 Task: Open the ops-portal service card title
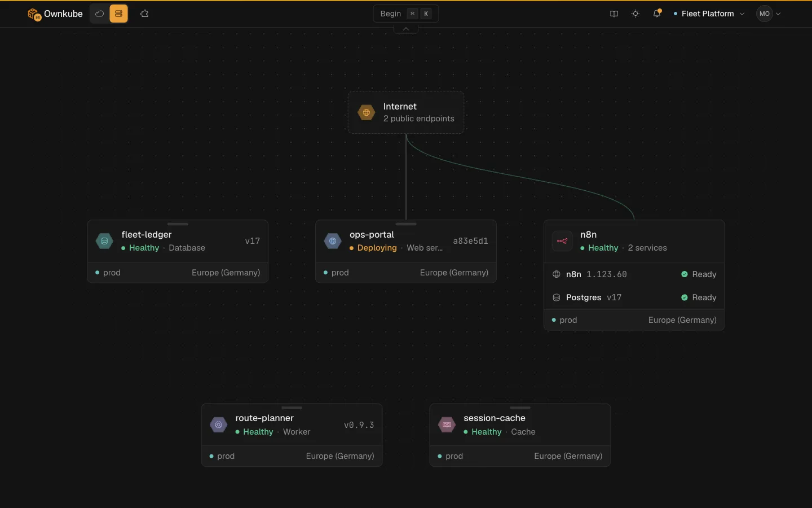tap(372, 234)
